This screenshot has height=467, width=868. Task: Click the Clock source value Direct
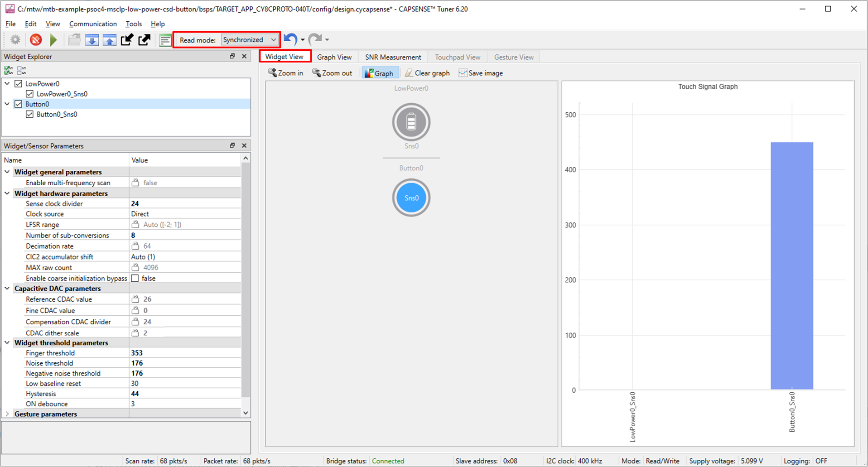tap(185, 214)
